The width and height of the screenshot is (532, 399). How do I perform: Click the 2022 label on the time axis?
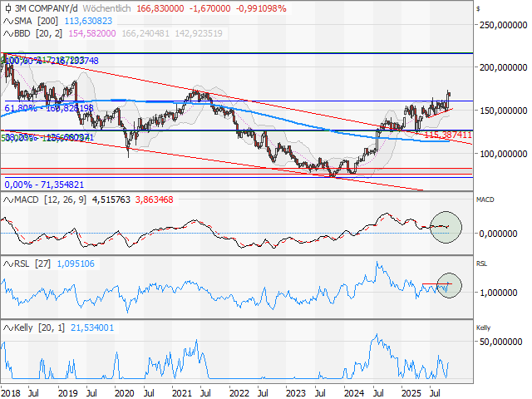pyautogui.click(x=239, y=393)
